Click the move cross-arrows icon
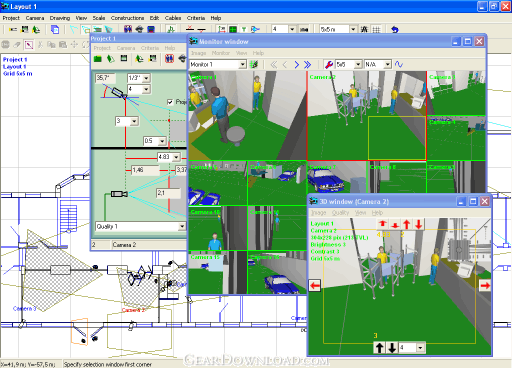This screenshot has height=368, width=512. (74, 44)
